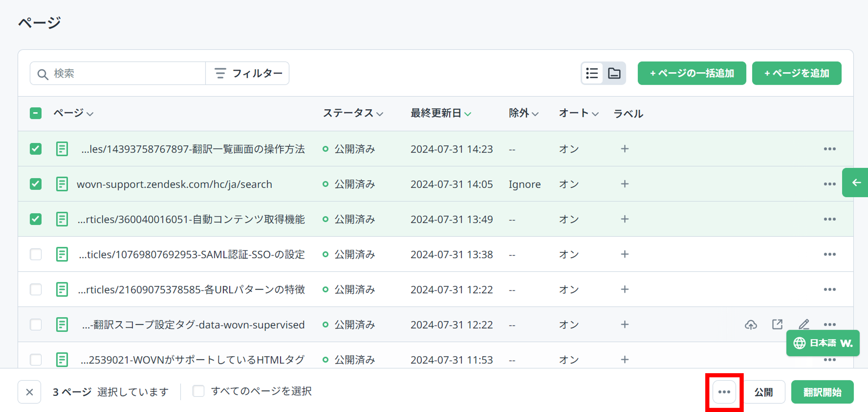Image resolution: width=868 pixels, height=412 pixels.
Task: Check the SAML認証-SSO-の設定 row checkbox
Action: (35, 254)
